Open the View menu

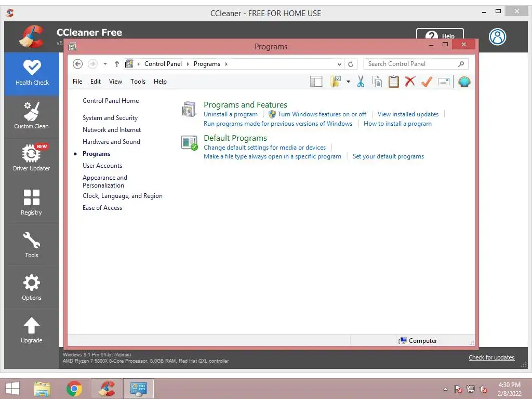point(115,82)
